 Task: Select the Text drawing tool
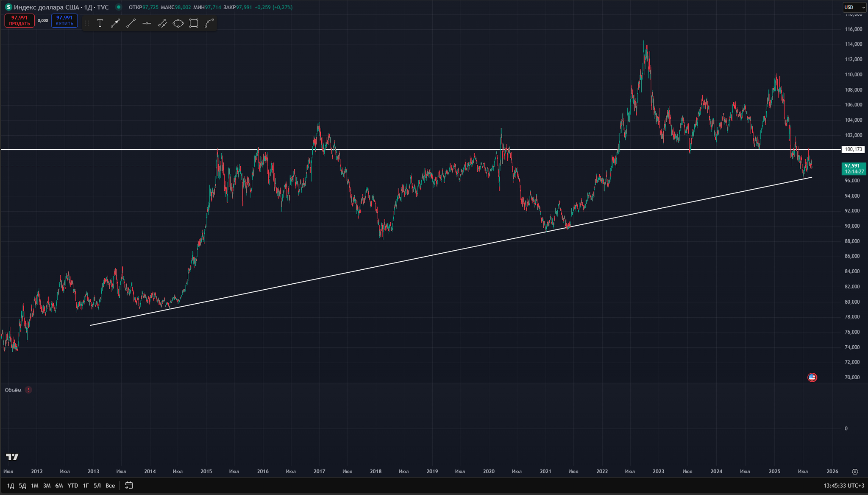pyautogui.click(x=100, y=23)
